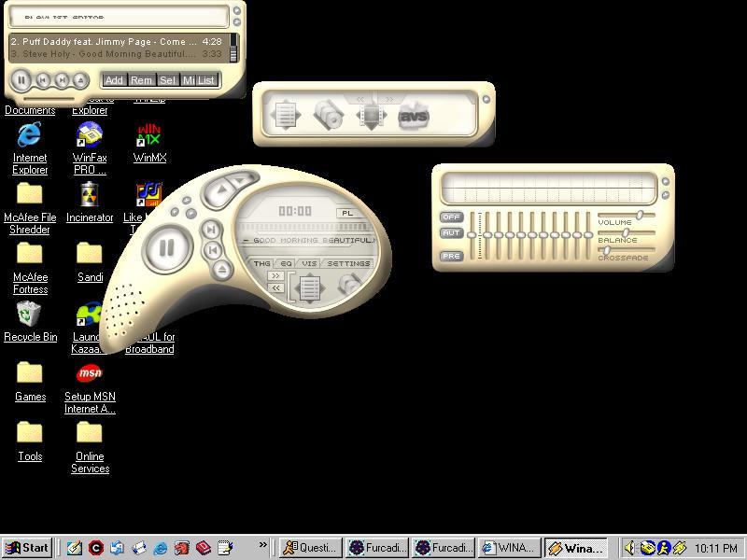Switch to the EQ tab in player
Viewport: 747px width, 560px height.
click(x=286, y=263)
